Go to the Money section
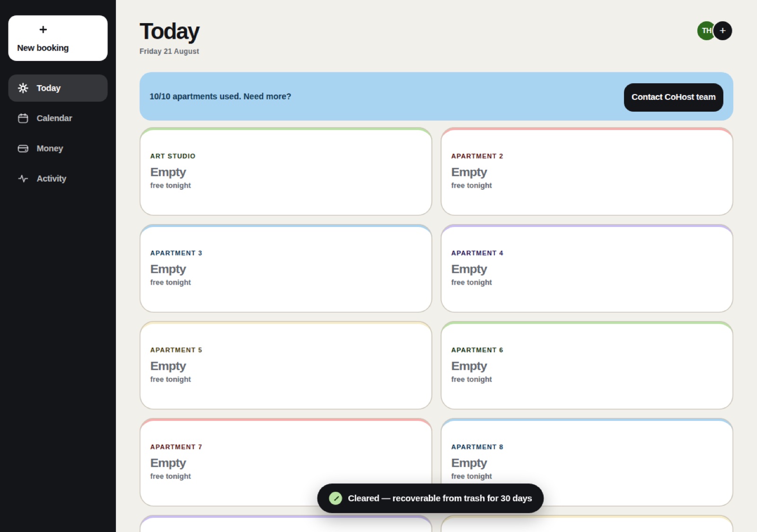This screenshot has width=757, height=532. click(x=58, y=148)
